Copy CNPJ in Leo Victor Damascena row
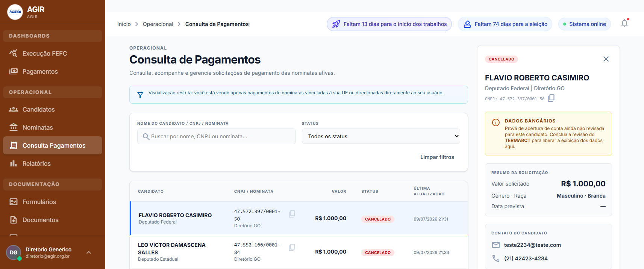644x269 pixels. (x=292, y=247)
